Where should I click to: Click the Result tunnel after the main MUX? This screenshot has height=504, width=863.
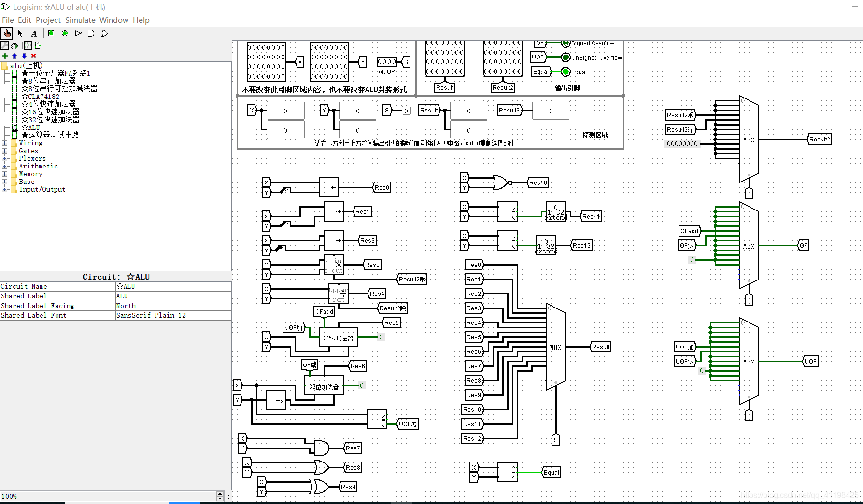click(x=601, y=347)
